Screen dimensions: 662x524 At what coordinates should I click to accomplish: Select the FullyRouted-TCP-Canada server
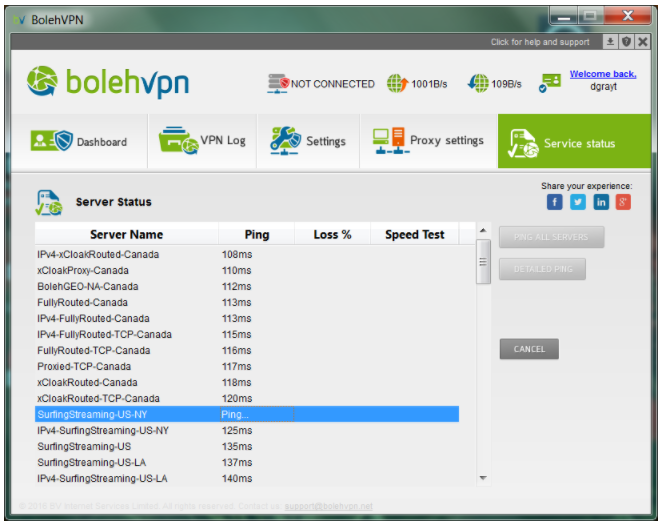pyautogui.click(x=247, y=351)
